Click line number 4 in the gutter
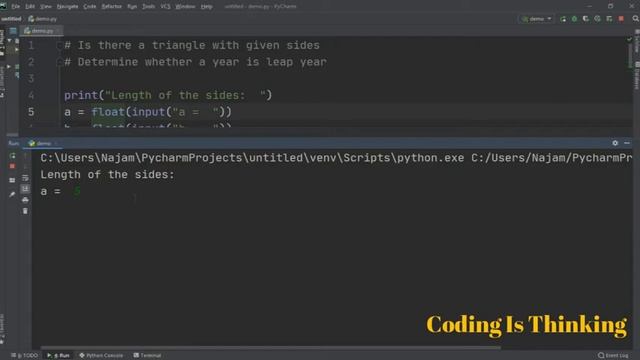This screenshot has height=360, width=640. coord(31,95)
